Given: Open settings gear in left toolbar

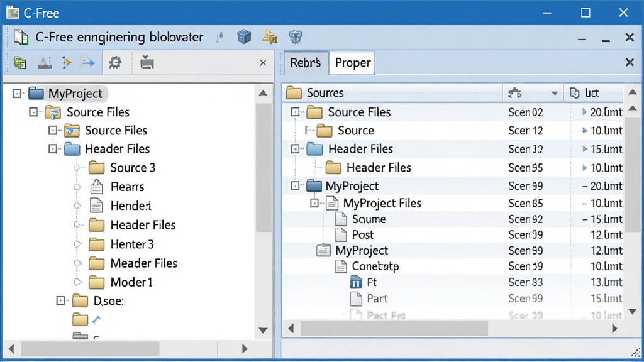Looking at the screenshot, I should [115, 63].
